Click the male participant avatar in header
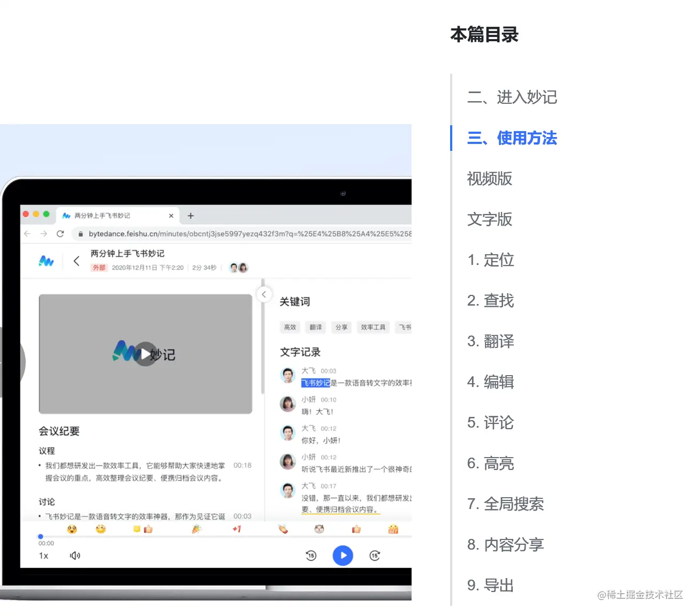Viewport: 699px width, 616px height. coord(234,268)
